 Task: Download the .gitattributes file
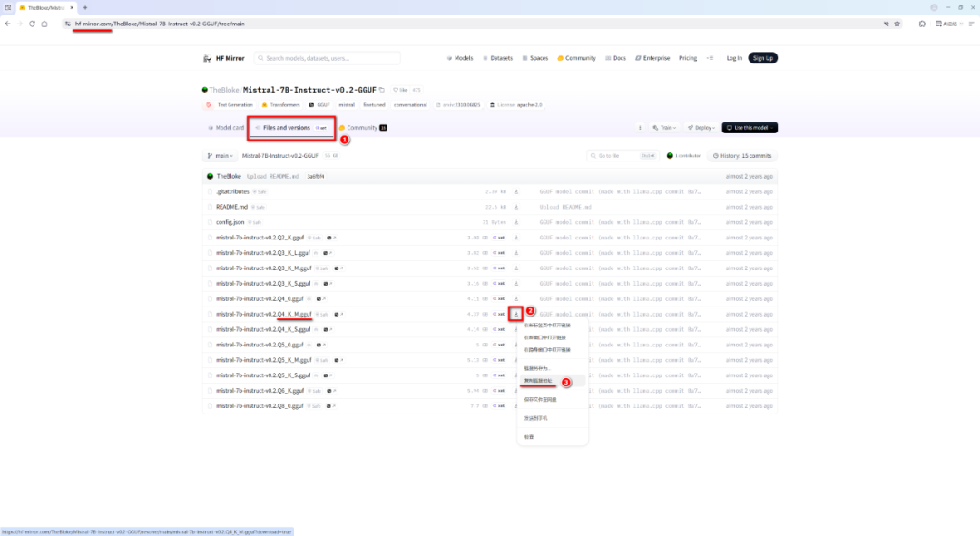coord(516,191)
